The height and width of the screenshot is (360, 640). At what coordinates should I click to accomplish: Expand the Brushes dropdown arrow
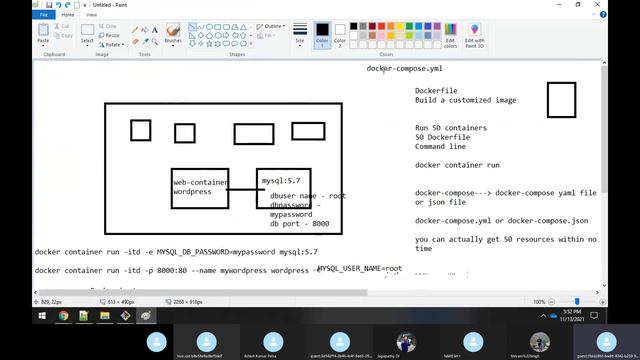click(x=173, y=46)
